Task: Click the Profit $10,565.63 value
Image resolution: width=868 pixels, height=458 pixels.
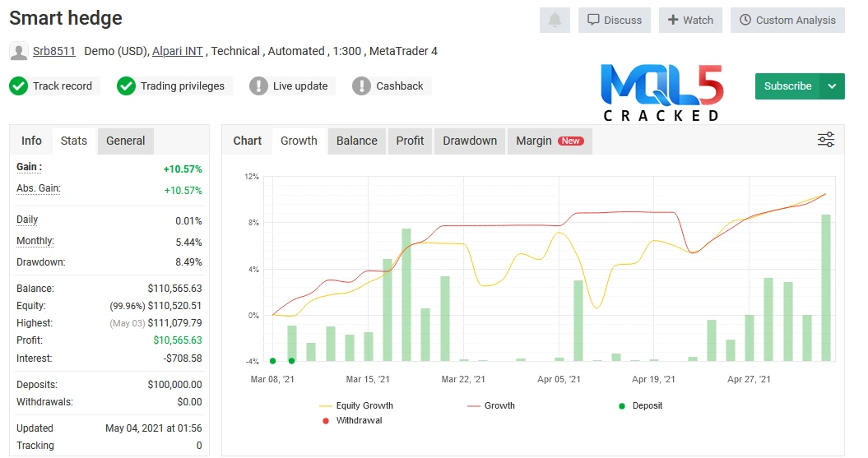Action: click(x=178, y=340)
